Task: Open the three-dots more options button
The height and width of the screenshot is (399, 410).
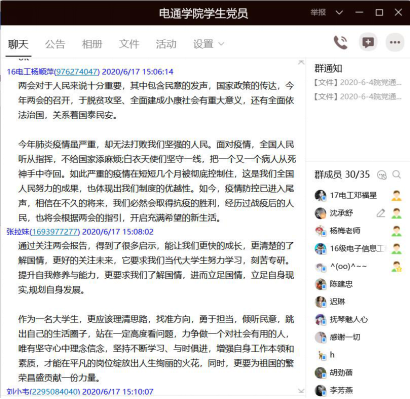Action: [x=395, y=42]
